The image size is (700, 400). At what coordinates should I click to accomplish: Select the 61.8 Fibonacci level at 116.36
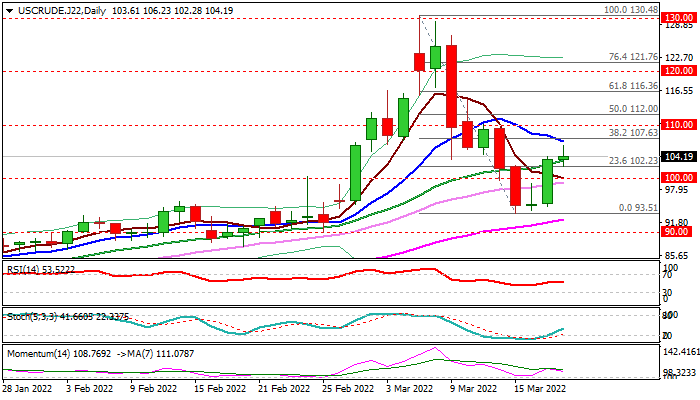634,88
